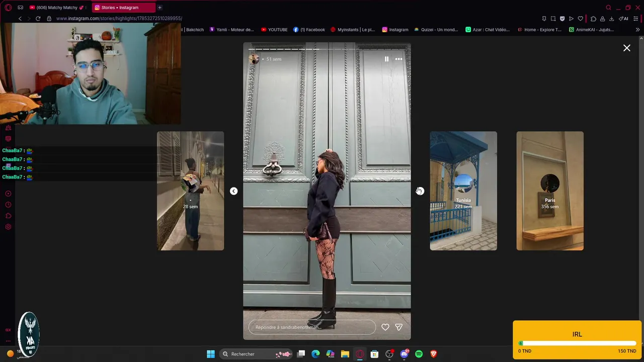Image resolution: width=644 pixels, height=362 pixels.
Task: Open the Paris highlight thumbnail
Action: pos(550,191)
